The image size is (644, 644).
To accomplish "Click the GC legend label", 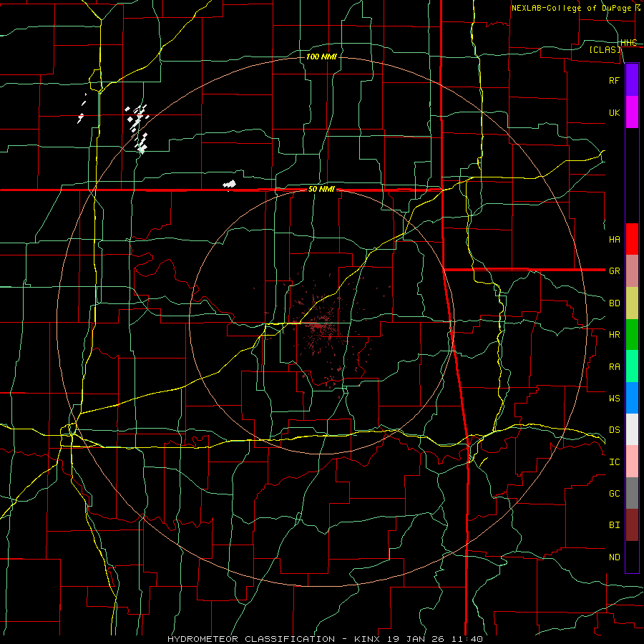I will tap(615, 494).
